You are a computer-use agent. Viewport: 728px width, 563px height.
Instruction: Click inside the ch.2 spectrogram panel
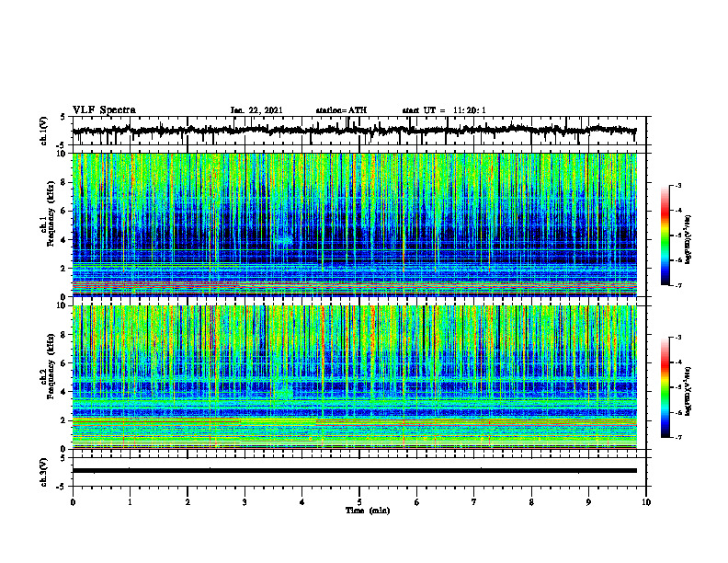[355, 377]
